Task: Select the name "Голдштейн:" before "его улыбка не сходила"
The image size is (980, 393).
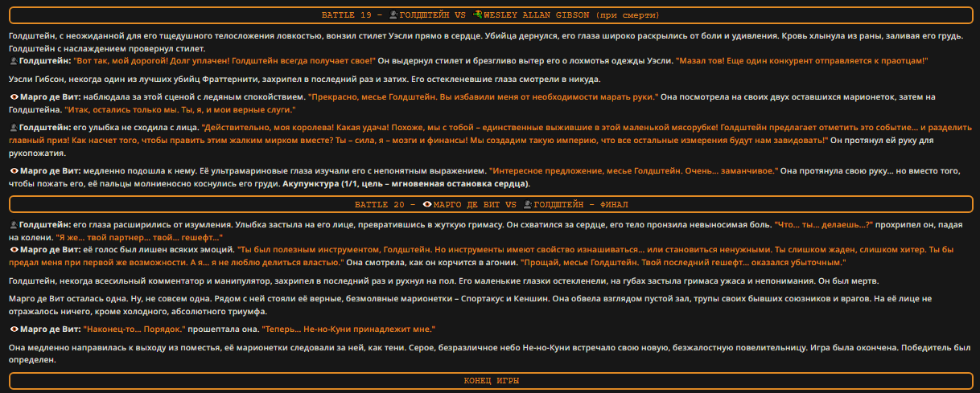Action: pyautogui.click(x=44, y=127)
